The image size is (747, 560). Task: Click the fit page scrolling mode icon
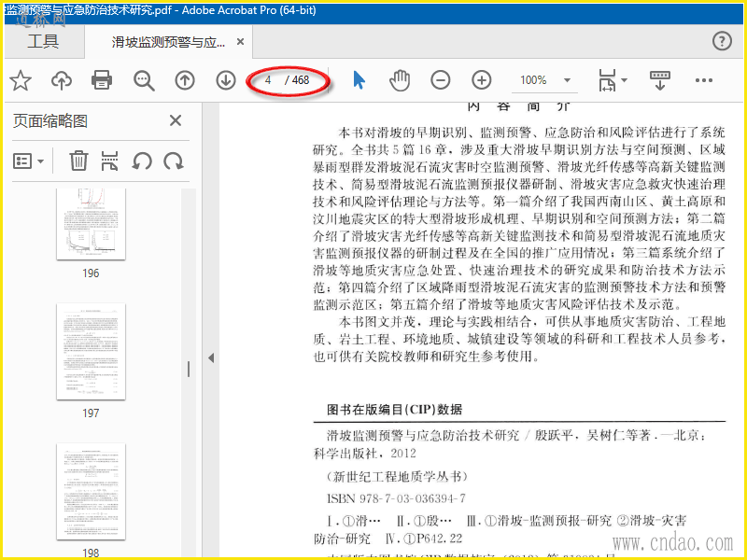[x=608, y=80]
